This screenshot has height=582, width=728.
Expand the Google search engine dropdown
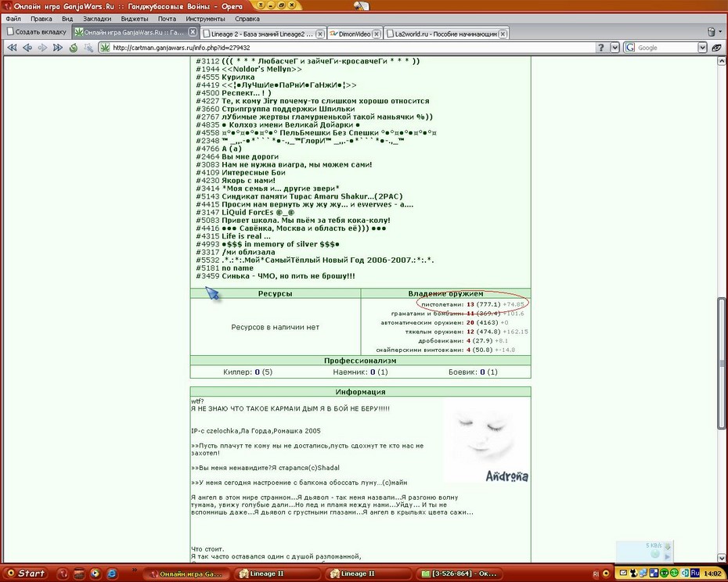point(702,48)
